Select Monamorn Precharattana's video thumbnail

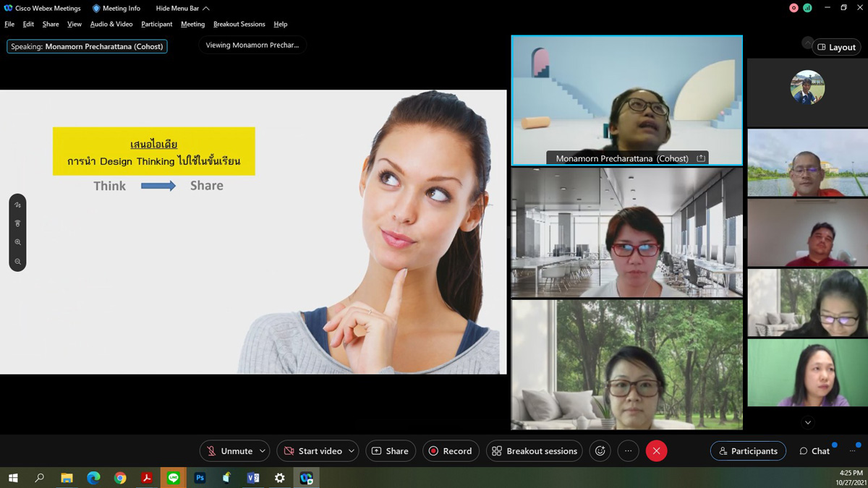coord(626,100)
